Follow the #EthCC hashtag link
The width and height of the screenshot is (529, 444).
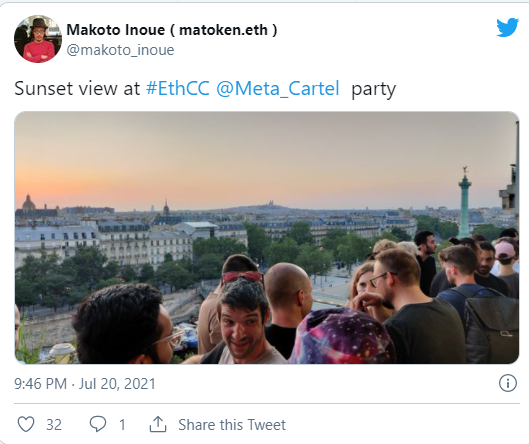click(178, 89)
